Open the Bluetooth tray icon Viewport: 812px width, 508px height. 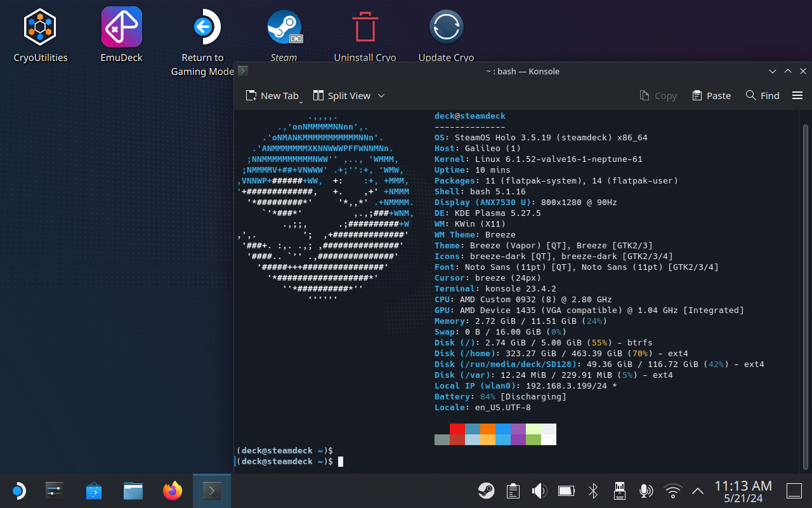593,490
